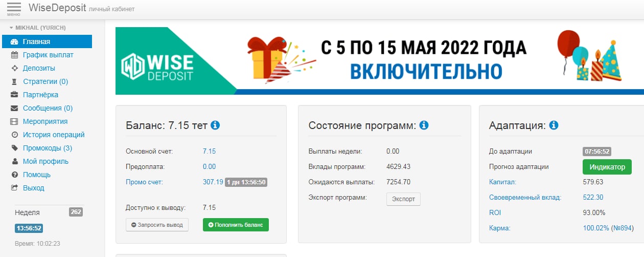Click the question mark Помощь icon
Screen dimensions: 644x257
click(14, 175)
